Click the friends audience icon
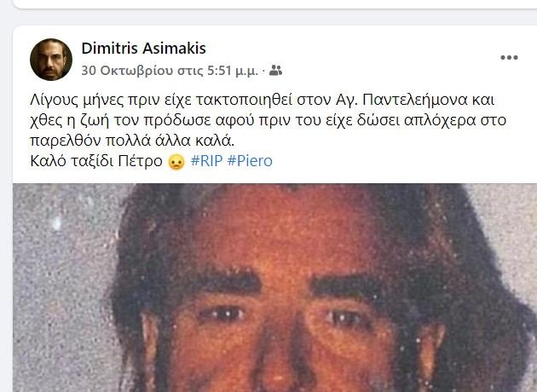 [x=275, y=71]
